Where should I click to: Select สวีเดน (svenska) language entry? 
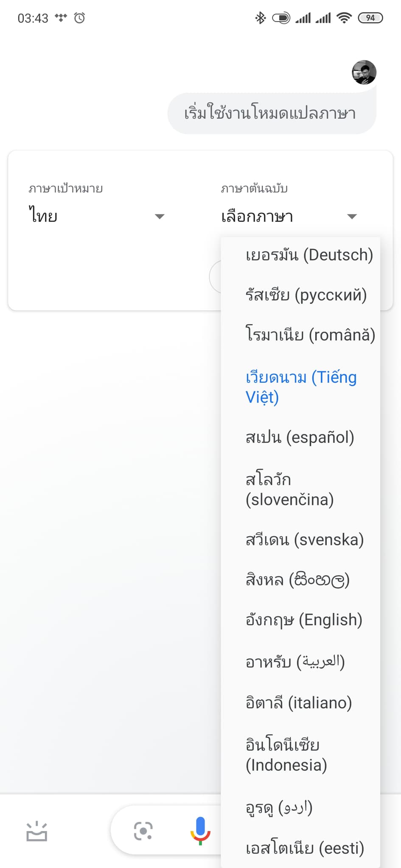coord(305,540)
